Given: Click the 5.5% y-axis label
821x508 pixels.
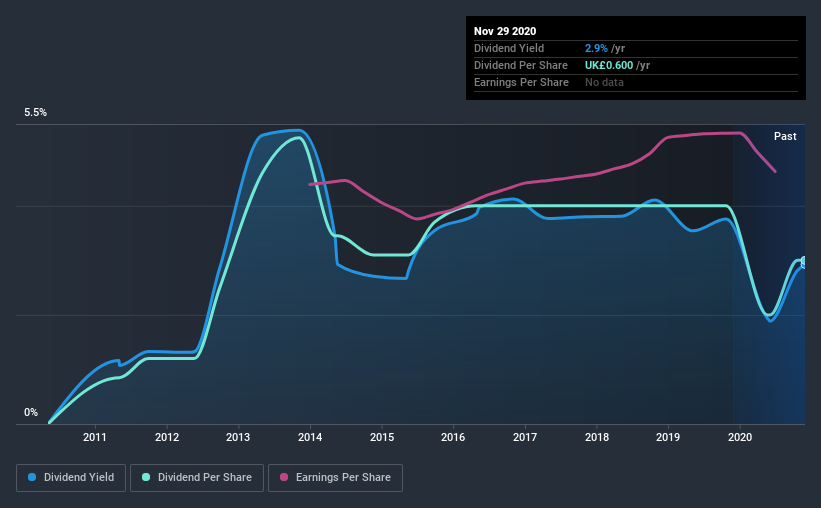Looking at the screenshot, I should [36, 113].
